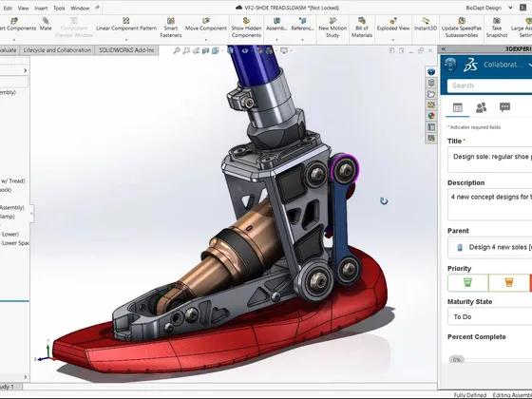
Task: Click the Zoom to Fit magnifier icon
Action: click(x=177, y=51)
